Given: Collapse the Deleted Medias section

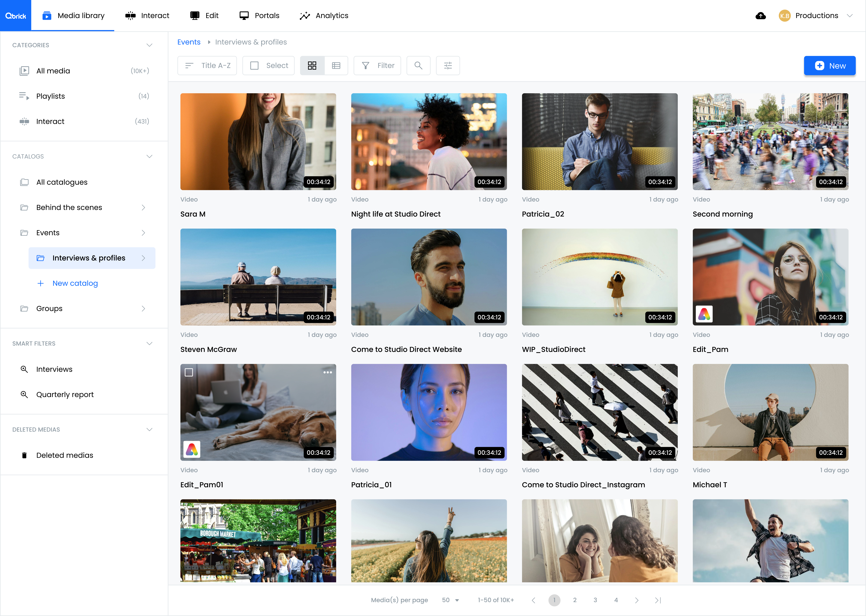Looking at the screenshot, I should (x=149, y=429).
